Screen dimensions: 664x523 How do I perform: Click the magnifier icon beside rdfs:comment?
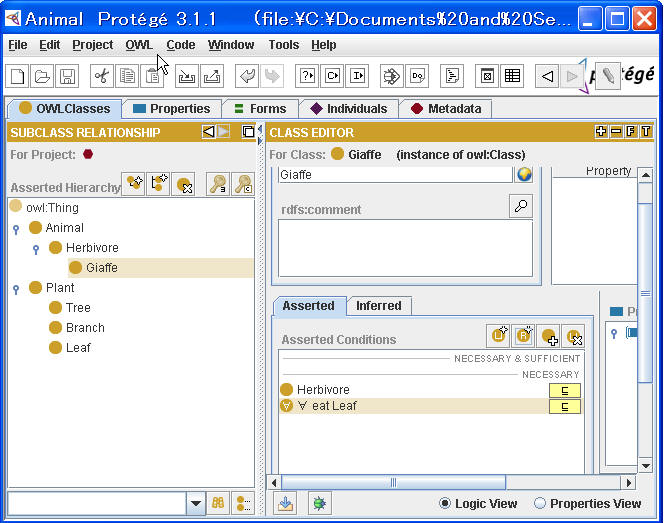(x=520, y=207)
